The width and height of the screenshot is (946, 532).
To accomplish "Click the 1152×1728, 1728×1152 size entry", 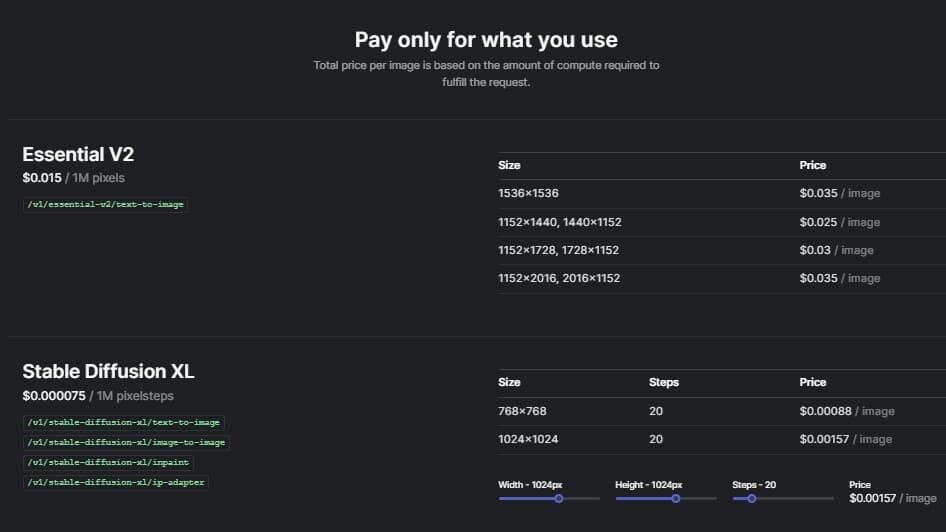I will click(x=558, y=250).
